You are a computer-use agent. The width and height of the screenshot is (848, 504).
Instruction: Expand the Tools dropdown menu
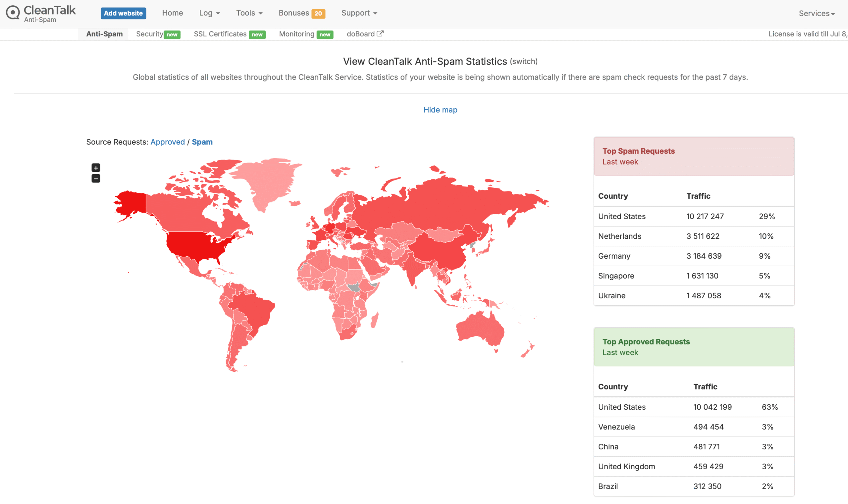[x=249, y=13]
